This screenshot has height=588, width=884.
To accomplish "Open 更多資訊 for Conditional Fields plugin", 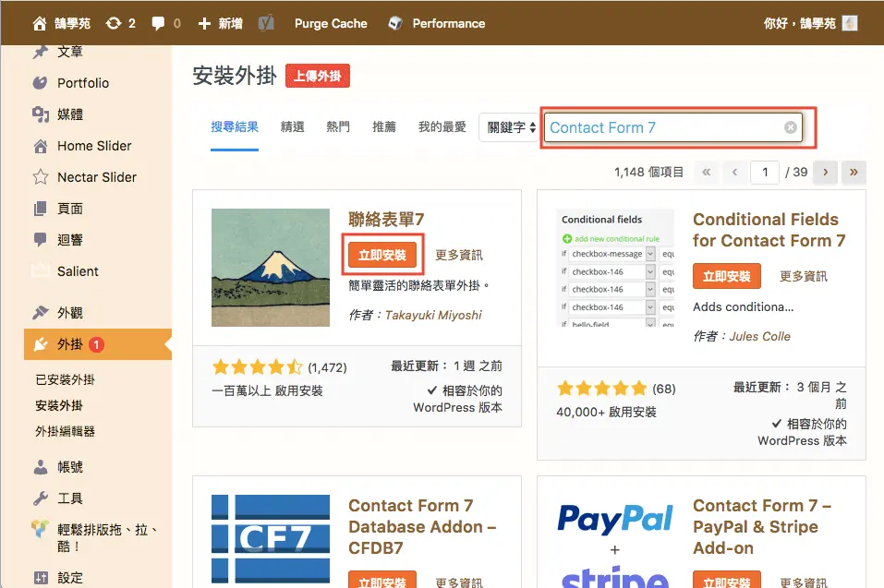I will point(804,277).
